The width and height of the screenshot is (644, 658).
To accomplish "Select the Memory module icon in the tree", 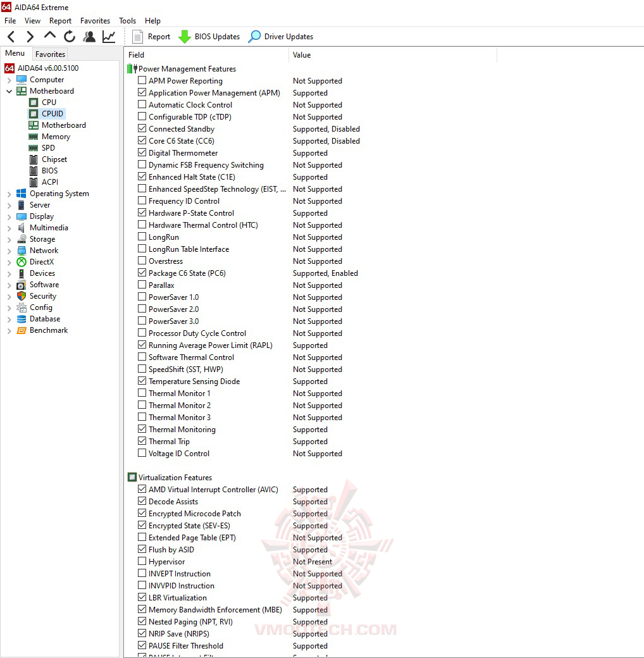I will tap(33, 137).
